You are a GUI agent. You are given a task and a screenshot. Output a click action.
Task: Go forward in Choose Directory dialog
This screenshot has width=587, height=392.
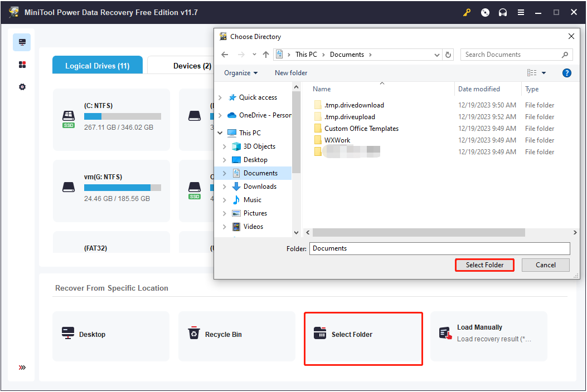(241, 55)
